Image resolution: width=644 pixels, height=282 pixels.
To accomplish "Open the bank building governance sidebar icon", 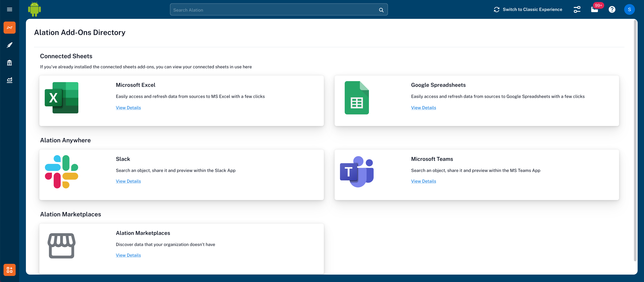I will pos(9,63).
